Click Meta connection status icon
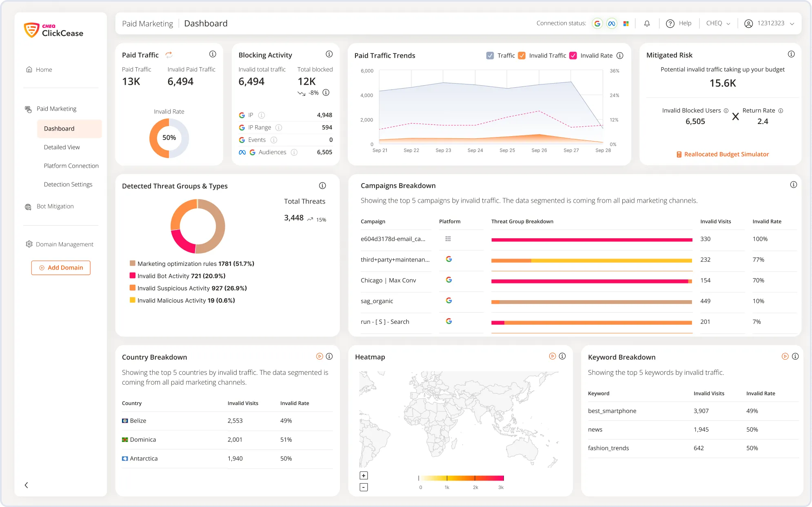Screen dimensions: 812x507 (x=611, y=24)
